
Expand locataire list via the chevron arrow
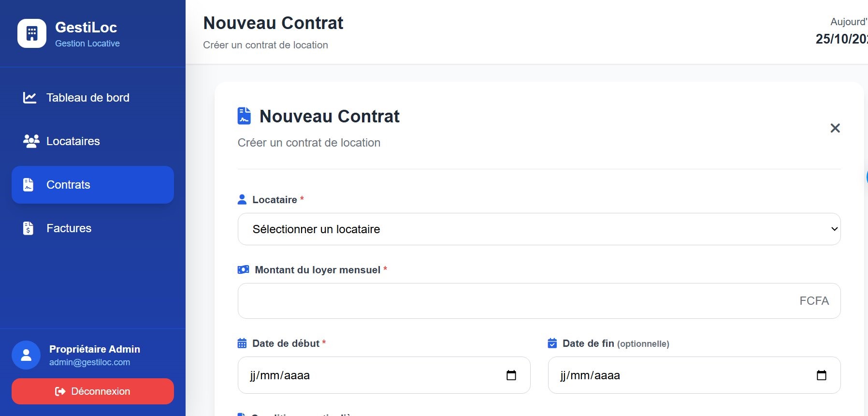click(834, 229)
